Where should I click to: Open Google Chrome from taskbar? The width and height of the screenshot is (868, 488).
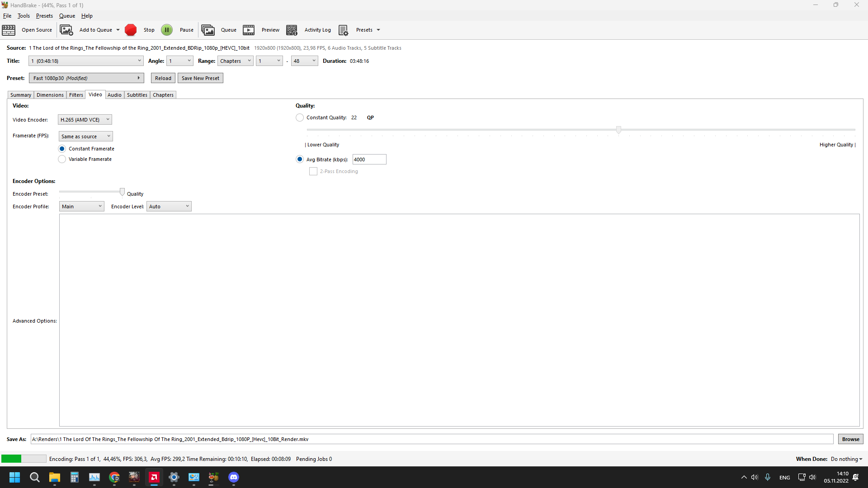pyautogui.click(x=114, y=477)
